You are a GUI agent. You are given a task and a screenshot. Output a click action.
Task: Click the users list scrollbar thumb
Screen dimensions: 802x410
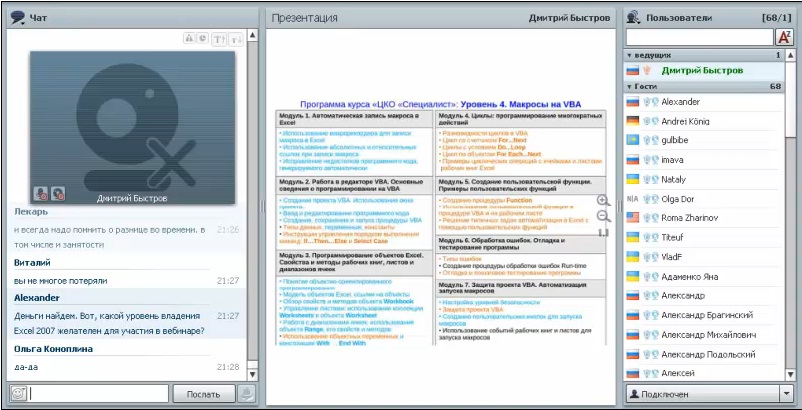(790, 99)
